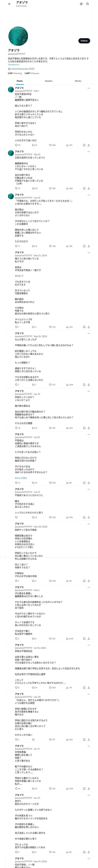Open search with the magnifier icon
Screen dimensions: 98x868
coord(87,4)
